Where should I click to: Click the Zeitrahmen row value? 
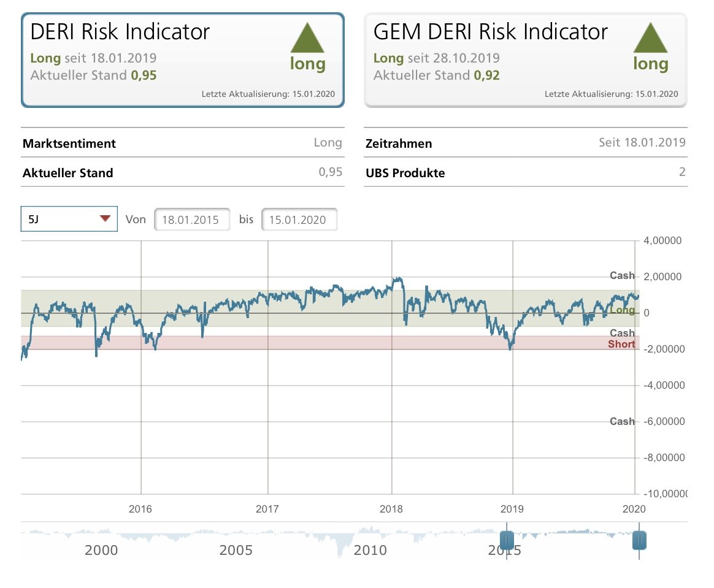[642, 143]
